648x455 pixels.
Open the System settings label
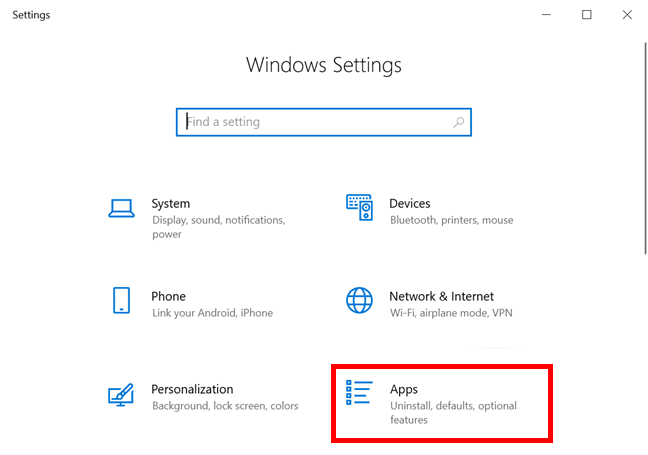[x=171, y=203]
